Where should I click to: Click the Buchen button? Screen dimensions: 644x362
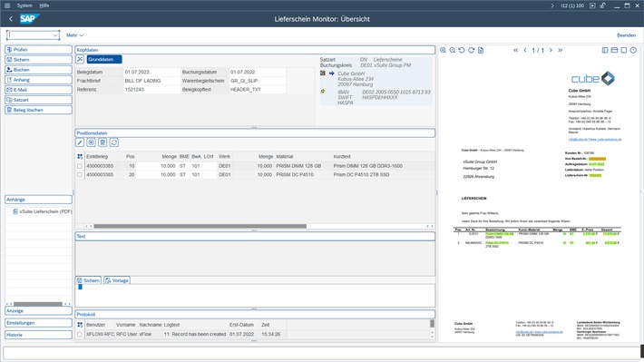point(39,70)
